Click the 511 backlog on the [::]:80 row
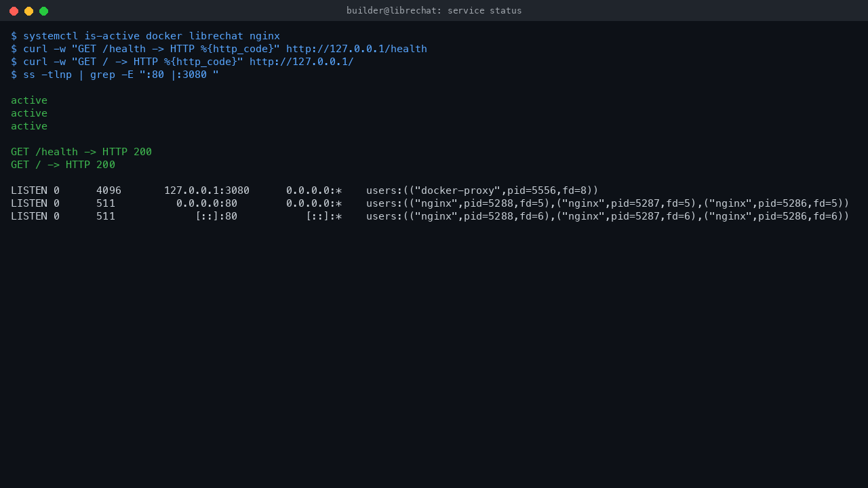868x488 pixels. pos(106,216)
